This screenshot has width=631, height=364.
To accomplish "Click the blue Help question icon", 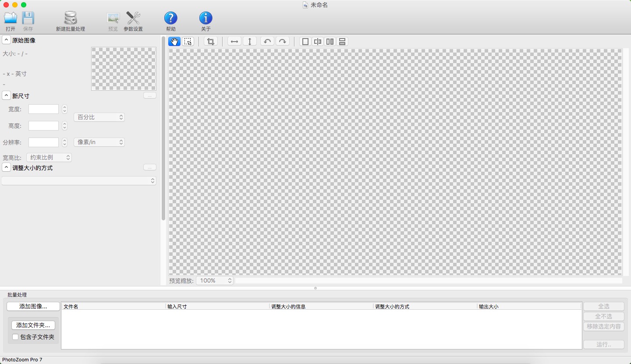I will click(x=170, y=18).
